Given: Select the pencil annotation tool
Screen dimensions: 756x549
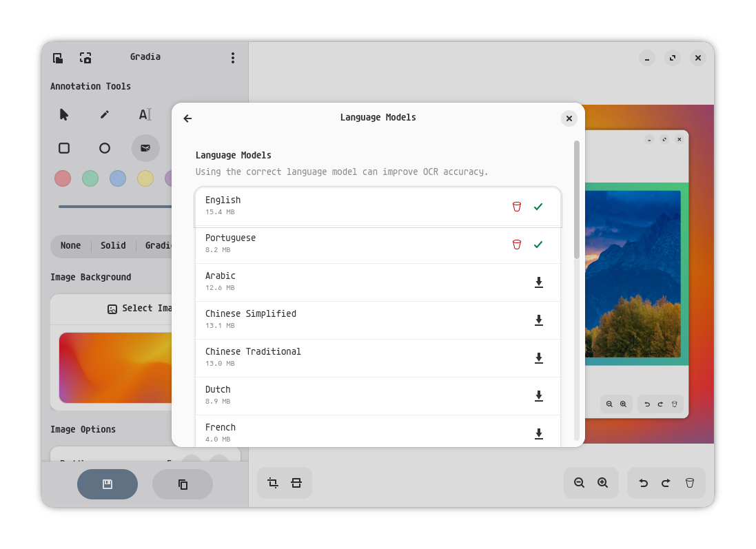Looking at the screenshot, I should point(104,114).
